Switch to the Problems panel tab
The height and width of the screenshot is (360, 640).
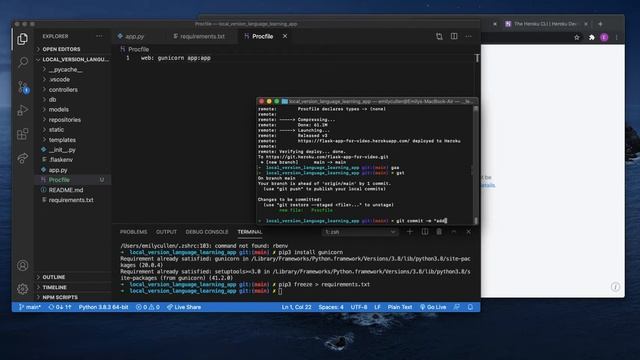(x=133, y=232)
